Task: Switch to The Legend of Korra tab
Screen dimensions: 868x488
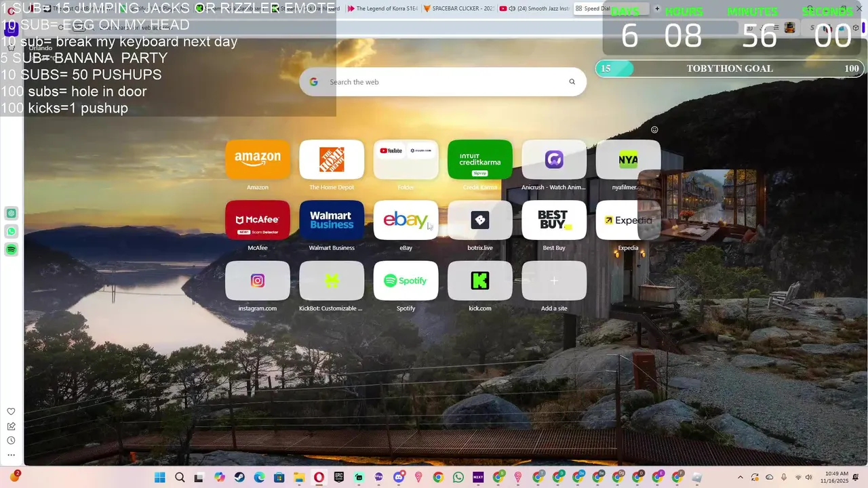Action: (382, 9)
